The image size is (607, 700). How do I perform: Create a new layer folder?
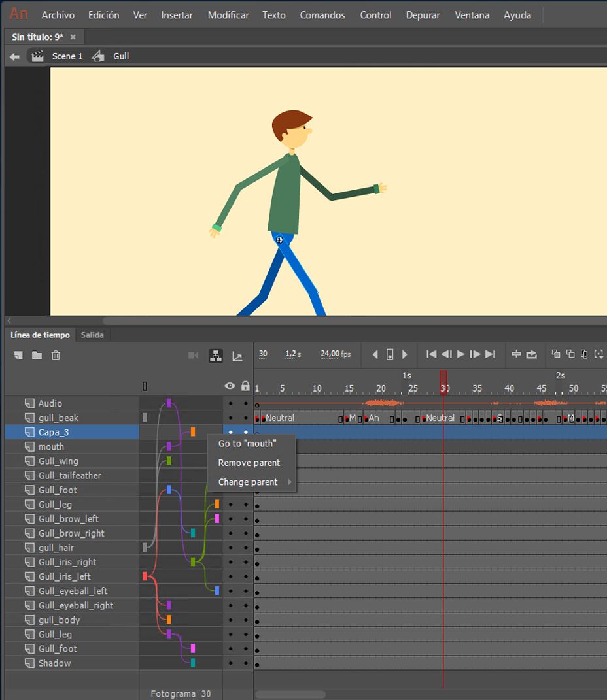click(37, 355)
